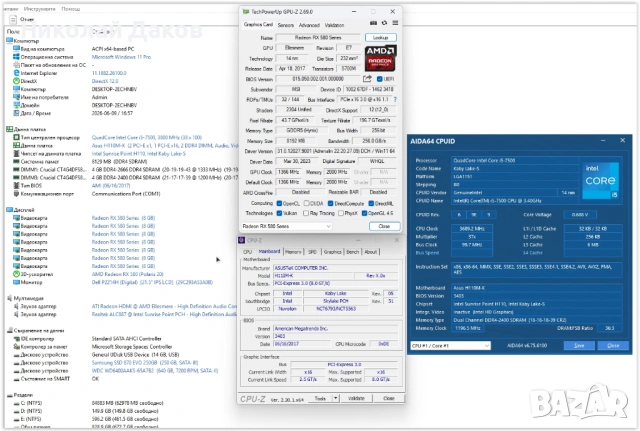
Task: Click the Дисплей category icon
Action: tap(9, 209)
